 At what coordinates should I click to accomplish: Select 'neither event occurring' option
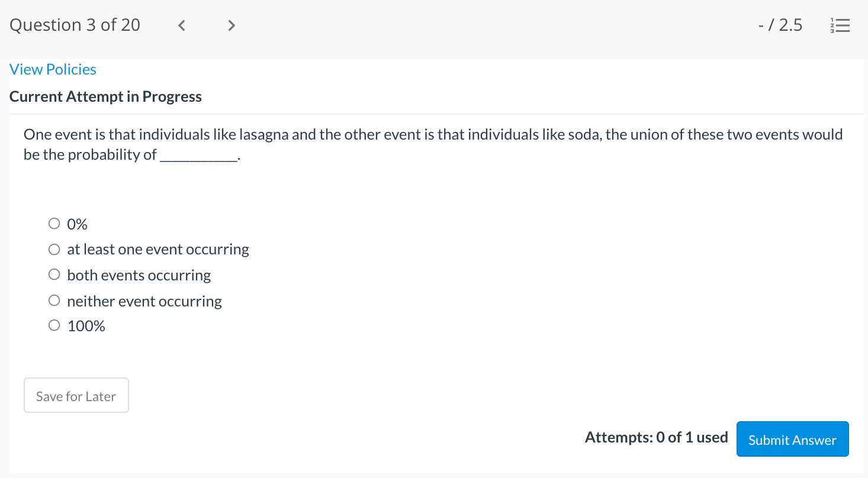pyautogui.click(x=54, y=300)
